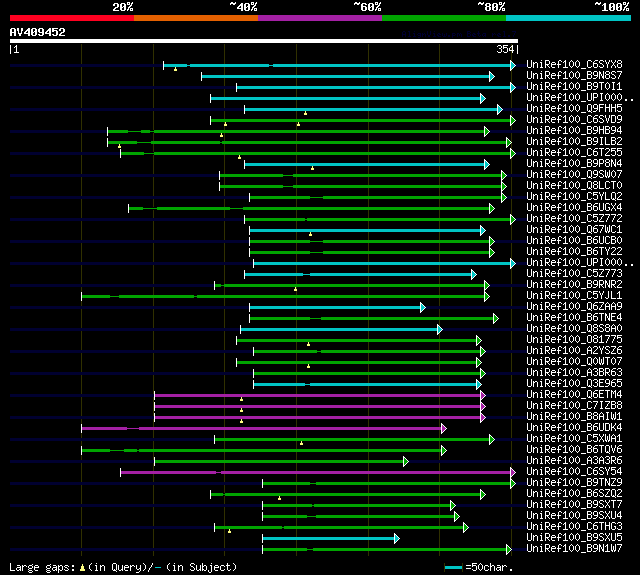Select the UniRef100_Q6ZAA9 label
Viewport: 640px width, 575px height.
pyautogui.click(x=574, y=307)
